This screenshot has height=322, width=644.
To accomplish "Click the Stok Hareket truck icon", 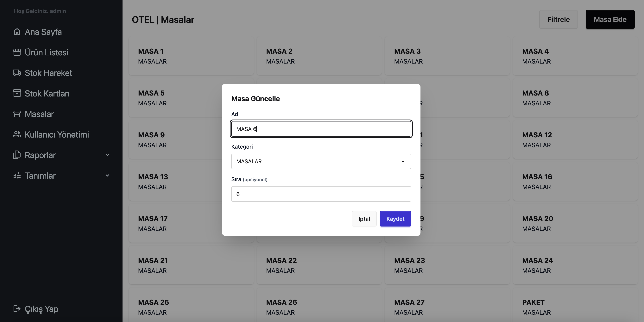I will pos(17,73).
